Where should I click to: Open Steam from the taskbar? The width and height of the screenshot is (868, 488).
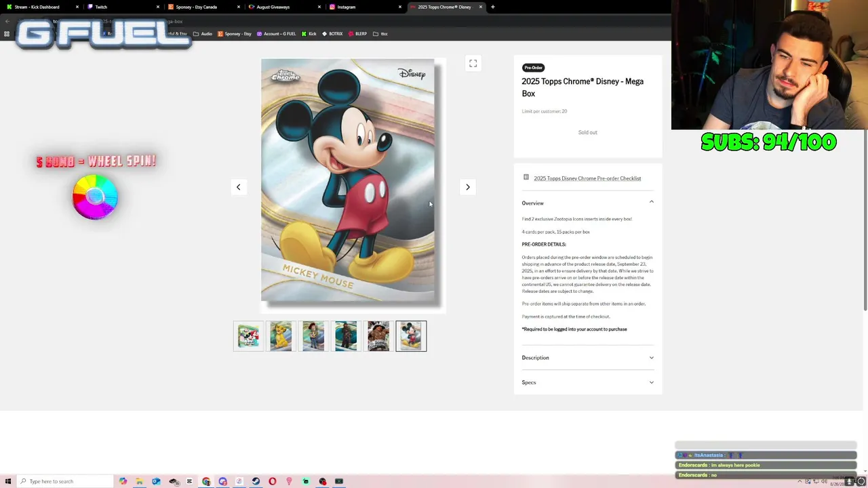[256, 481]
